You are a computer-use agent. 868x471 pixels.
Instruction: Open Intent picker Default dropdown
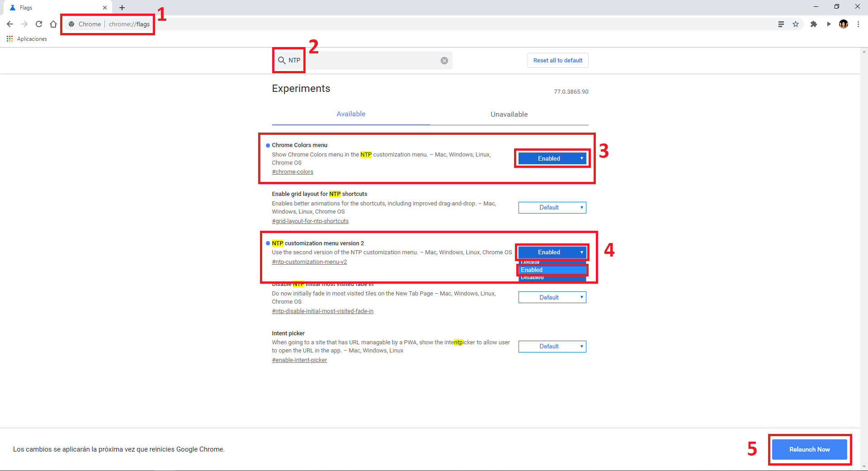pyautogui.click(x=552, y=346)
